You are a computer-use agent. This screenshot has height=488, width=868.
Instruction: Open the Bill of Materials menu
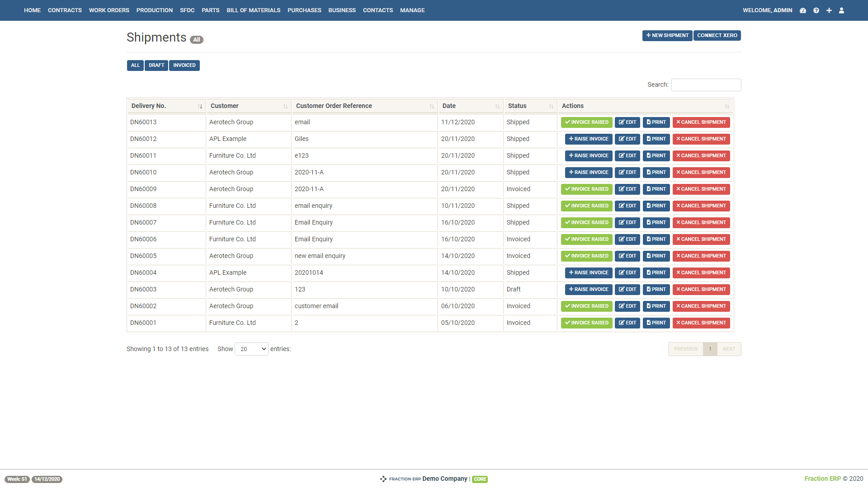[253, 10]
